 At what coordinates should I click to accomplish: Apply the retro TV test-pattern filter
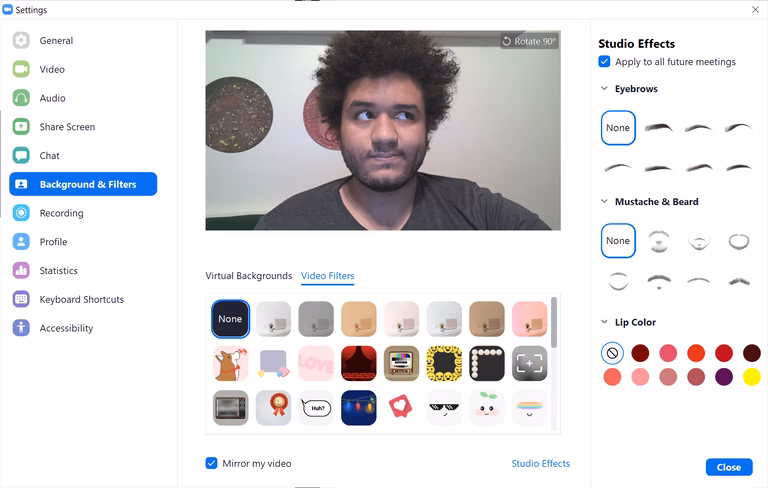[402, 364]
